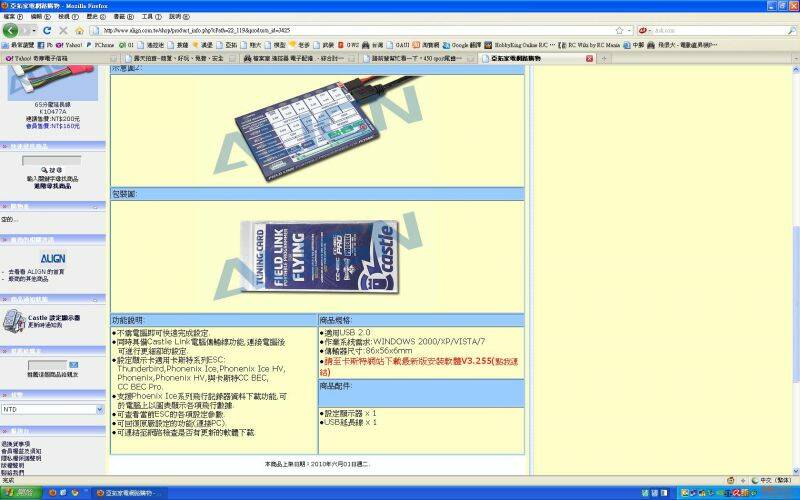Click the K10477A product link in sidebar
The width and height of the screenshot is (800, 500).
(x=53, y=111)
